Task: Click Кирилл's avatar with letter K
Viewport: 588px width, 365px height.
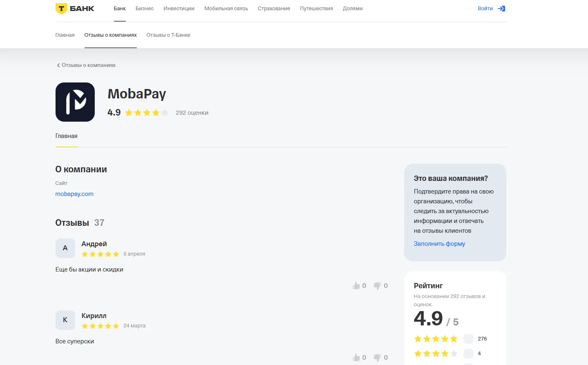Action: tap(65, 320)
